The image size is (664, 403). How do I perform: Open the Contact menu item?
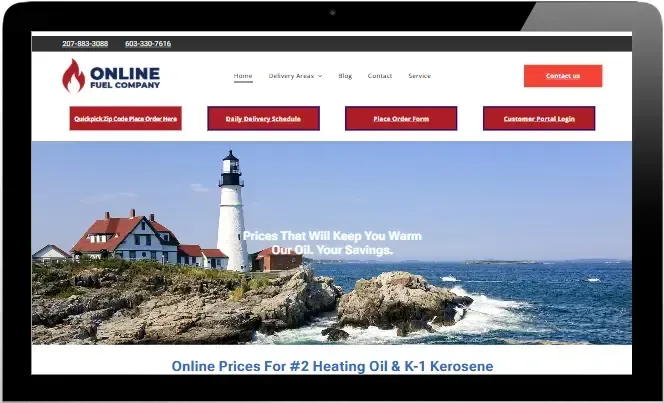pos(380,76)
